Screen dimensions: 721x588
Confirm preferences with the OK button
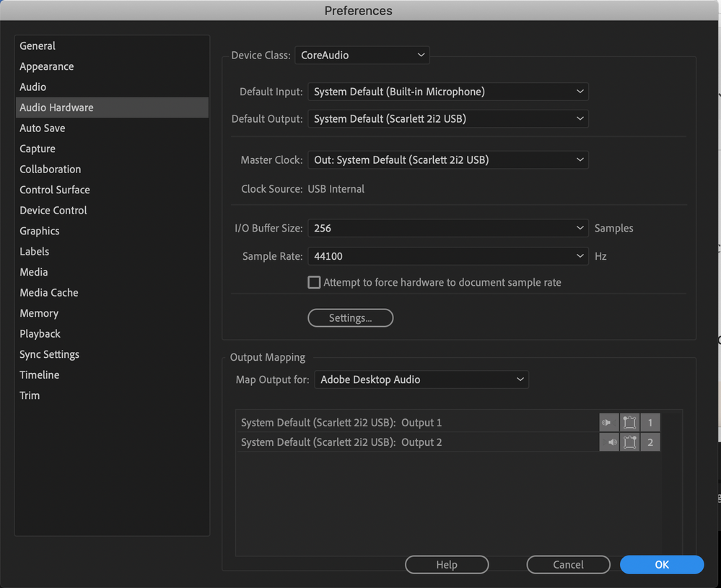[661, 564]
